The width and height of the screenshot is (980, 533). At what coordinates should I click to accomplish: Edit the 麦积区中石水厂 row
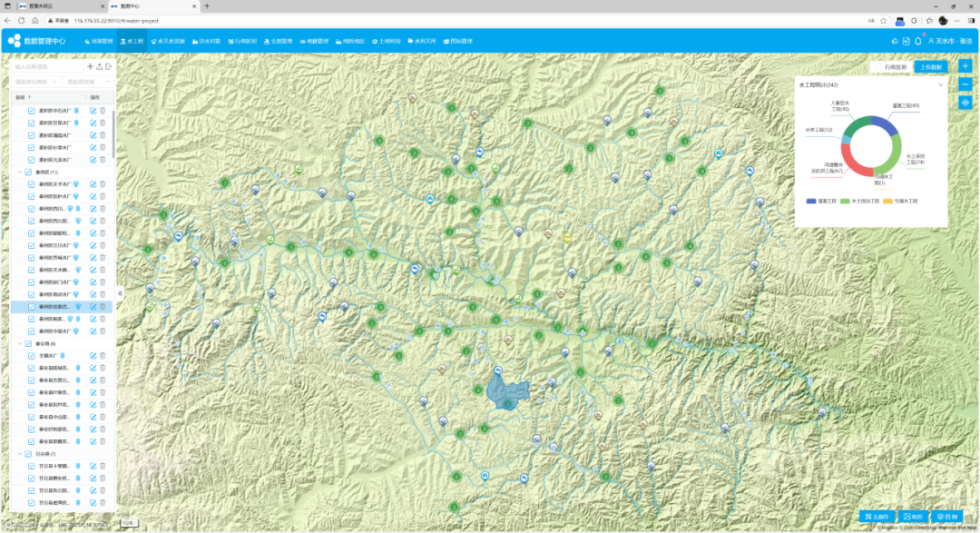[x=93, y=111]
